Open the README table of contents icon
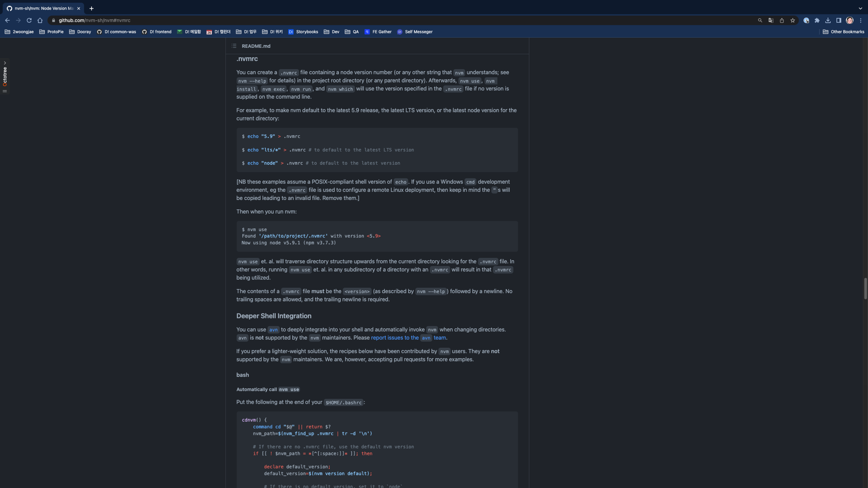This screenshot has width=868, height=488. (x=234, y=46)
